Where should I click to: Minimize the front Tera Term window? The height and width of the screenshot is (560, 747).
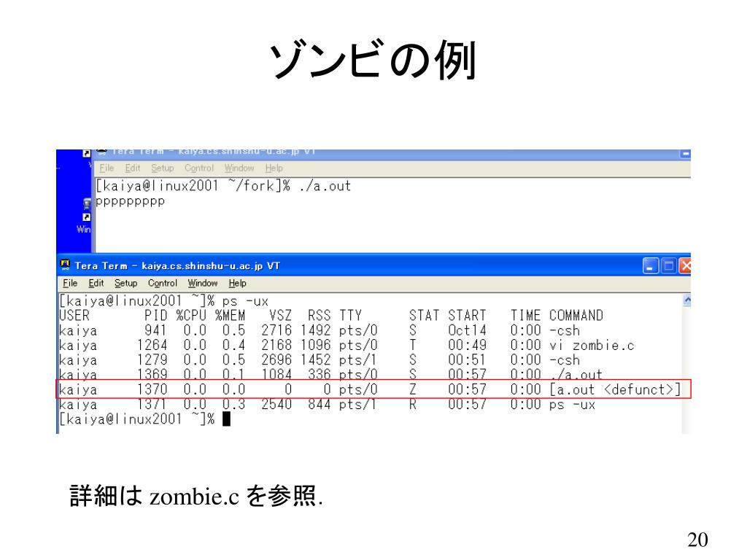(x=650, y=265)
